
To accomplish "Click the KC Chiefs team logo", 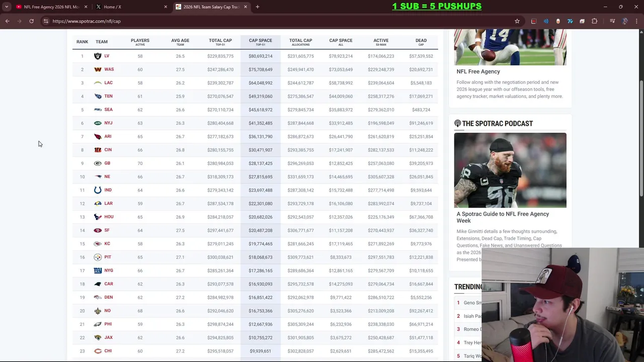I will (98, 244).
